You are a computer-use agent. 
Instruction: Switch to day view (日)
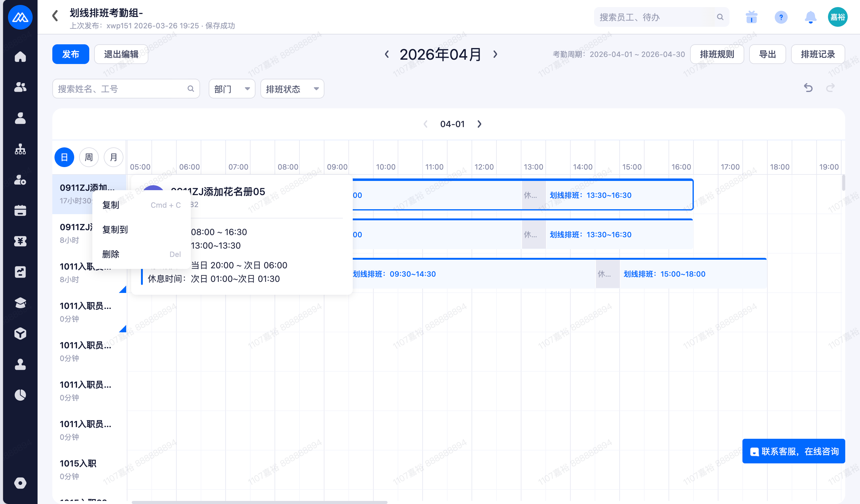coord(64,157)
